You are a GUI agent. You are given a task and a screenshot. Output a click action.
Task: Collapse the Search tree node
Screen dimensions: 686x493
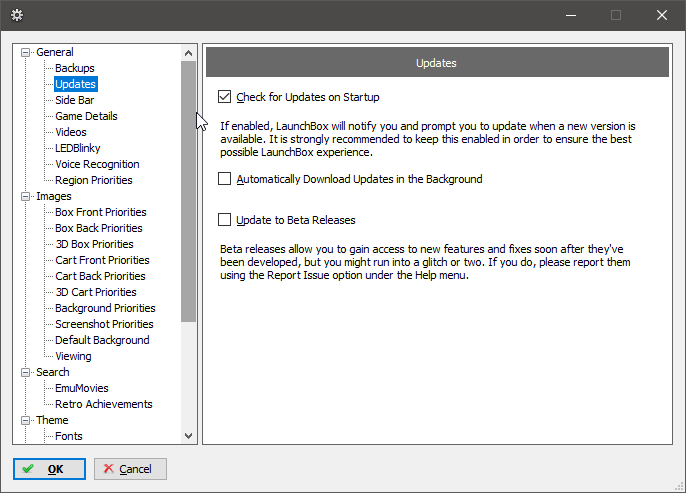26,372
